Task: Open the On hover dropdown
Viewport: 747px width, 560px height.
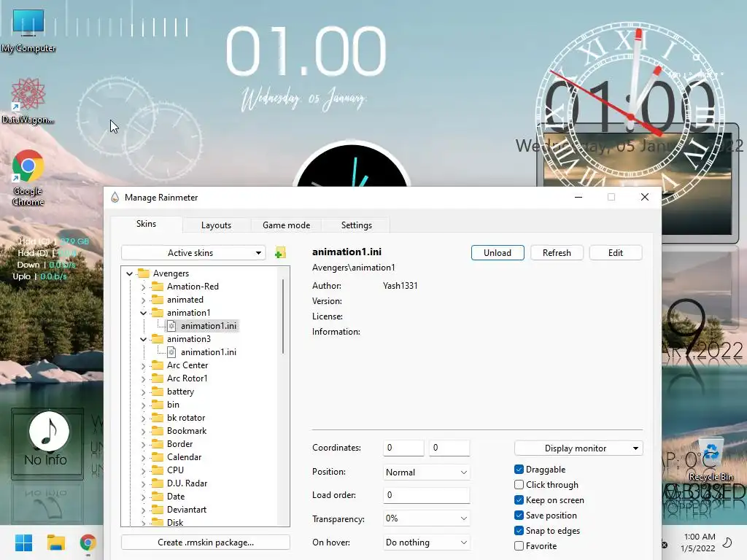Action: [x=426, y=542]
